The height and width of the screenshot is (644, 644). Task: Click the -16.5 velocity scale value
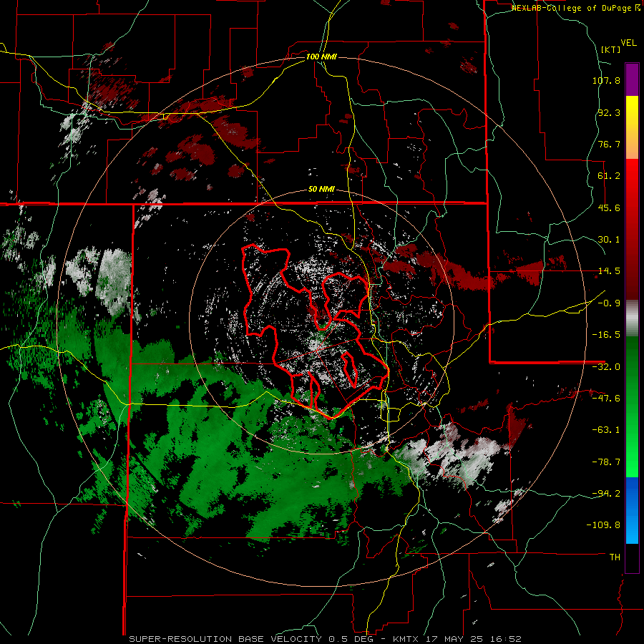tap(606, 335)
